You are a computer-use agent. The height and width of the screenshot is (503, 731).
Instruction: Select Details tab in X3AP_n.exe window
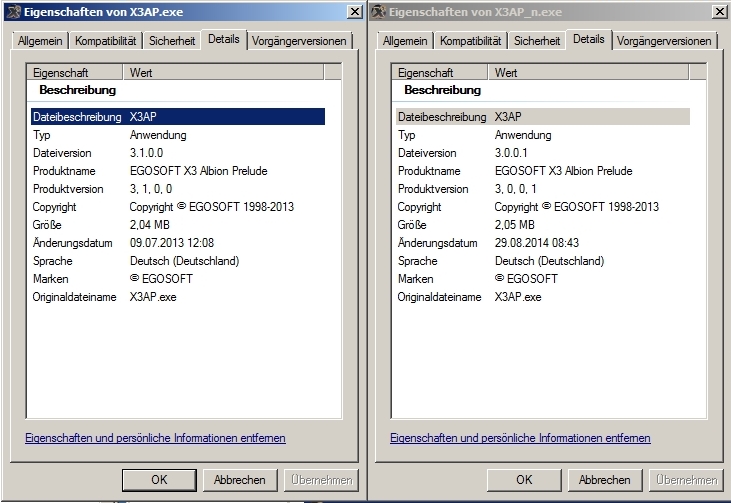(589, 39)
